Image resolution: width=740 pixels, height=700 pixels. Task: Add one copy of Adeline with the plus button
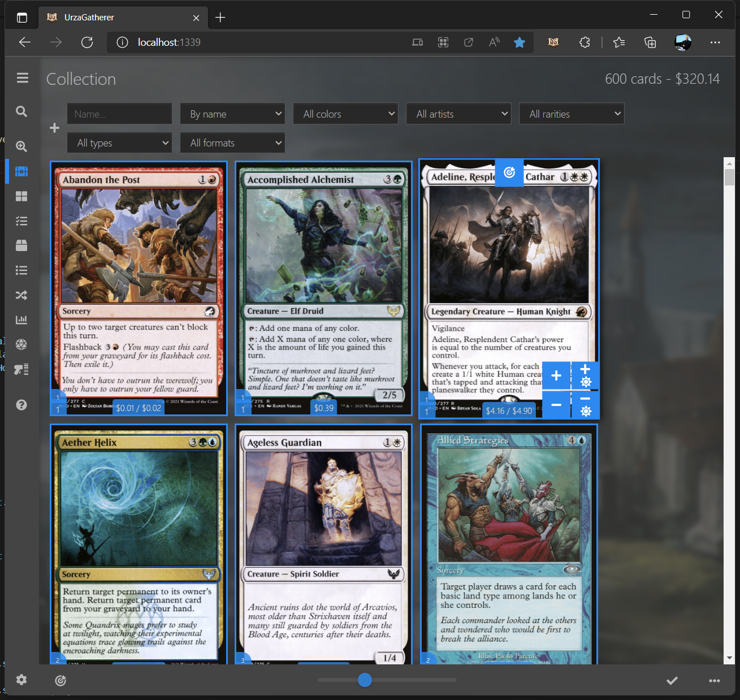tap(556, 376)
